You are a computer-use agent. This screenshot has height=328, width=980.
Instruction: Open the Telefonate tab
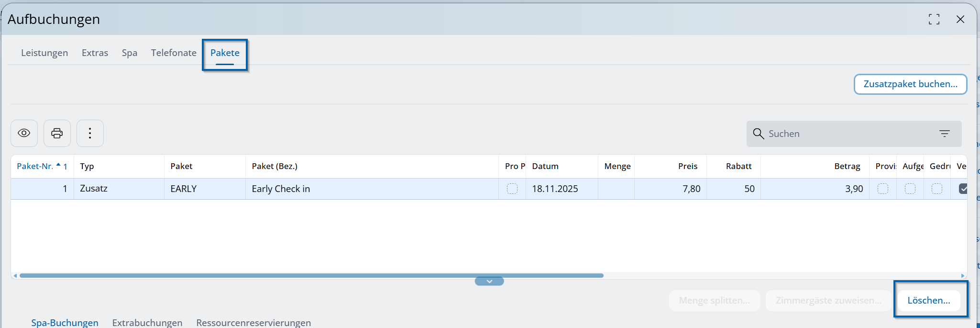coord(174,53)
